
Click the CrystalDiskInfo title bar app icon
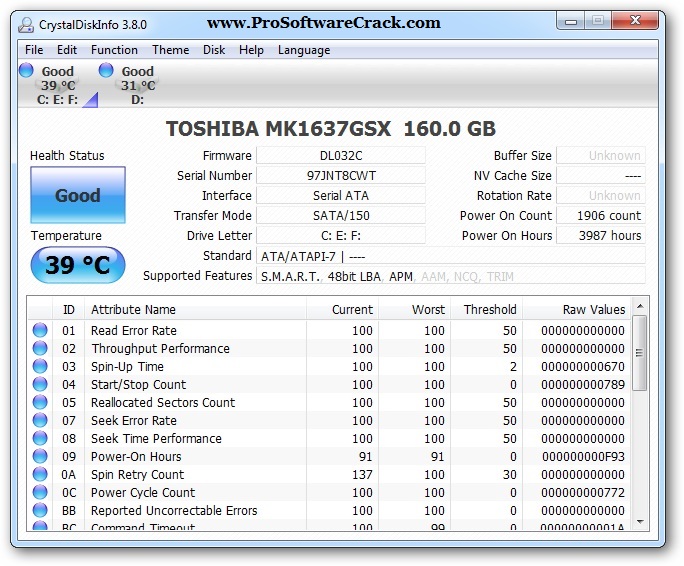[x=26, y=25]
